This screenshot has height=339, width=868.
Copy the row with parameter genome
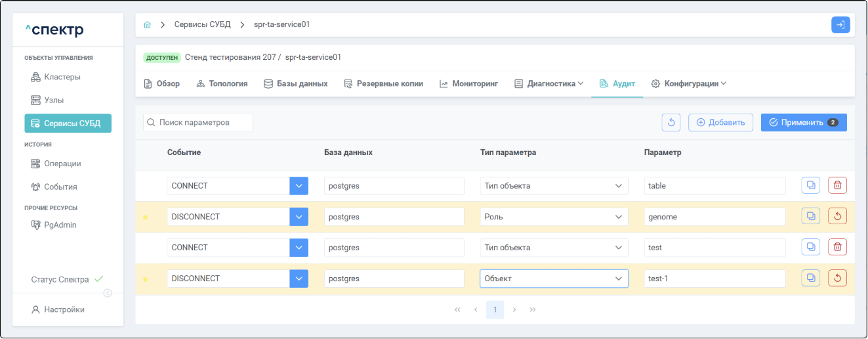click(x=810, y=217)
